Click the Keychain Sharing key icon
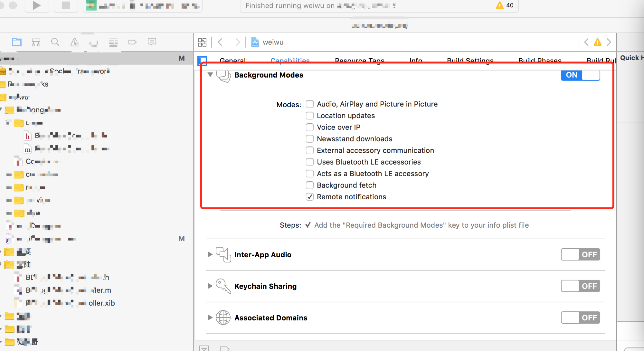Screen dimensions: 644x351 (x=223, y=286)
